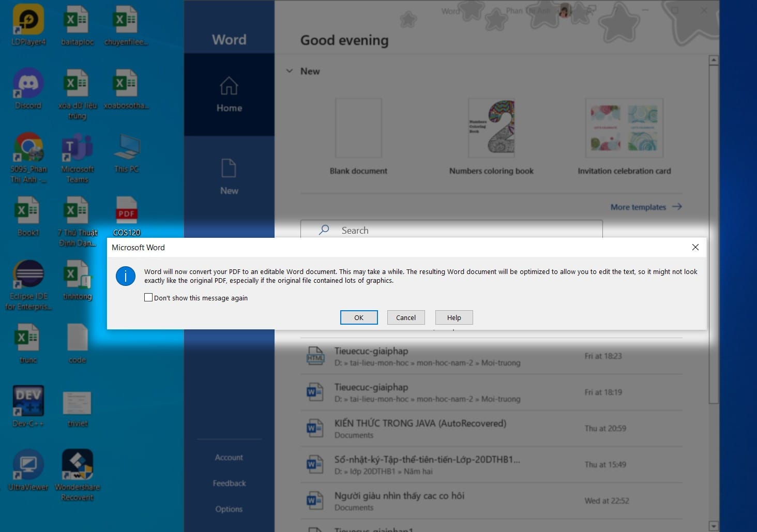This screenshot has width=757, height=532.
Task: Click the up arrow of Word's scrollbar
Action: click(x=714, y=60)
